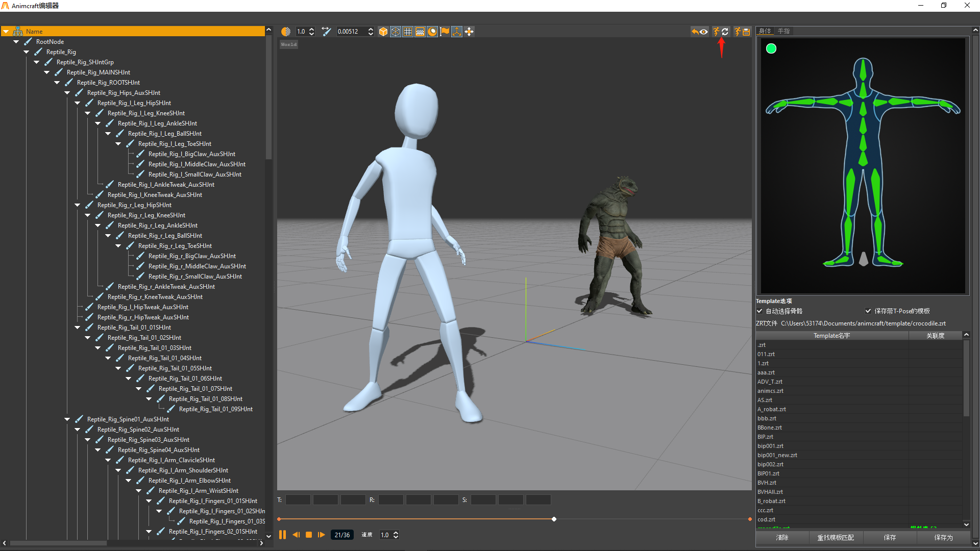Image resolution: width=980 pixels, height=551 pixels.
Task: Collapse the Reptile_Rig_Spine01_AuxSHJnt node
Action: click(67, 419)
